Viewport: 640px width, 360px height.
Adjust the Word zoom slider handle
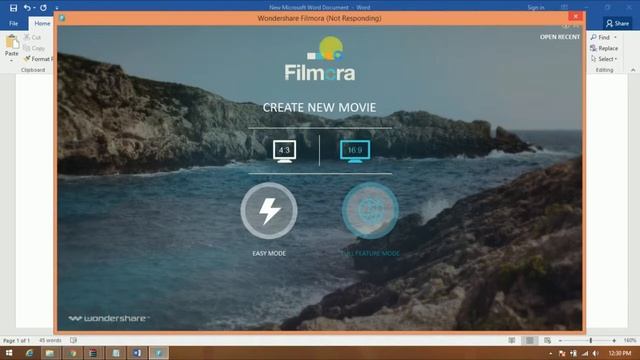pyautogui.click(x=590, y=340)
